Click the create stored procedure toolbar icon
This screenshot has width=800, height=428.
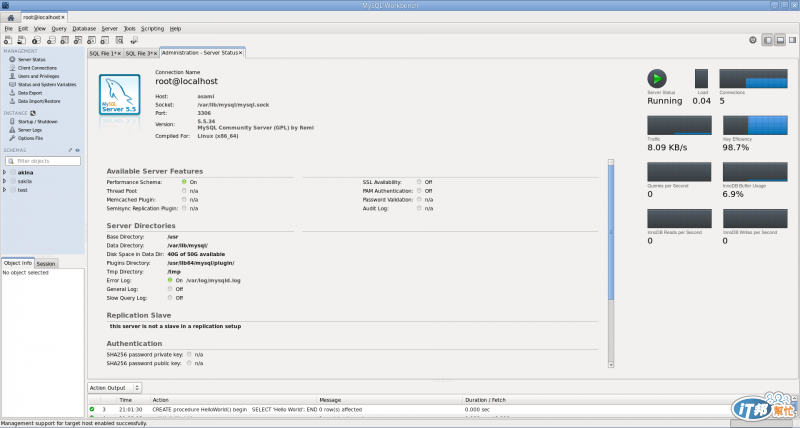tap(91, 40)
